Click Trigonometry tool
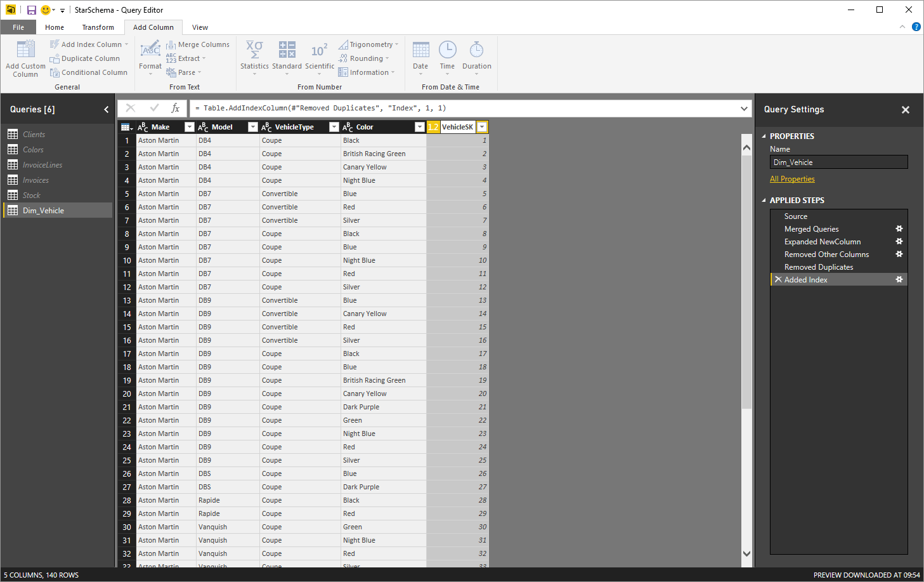Screen dimensions: 924x582 (368, 44)
